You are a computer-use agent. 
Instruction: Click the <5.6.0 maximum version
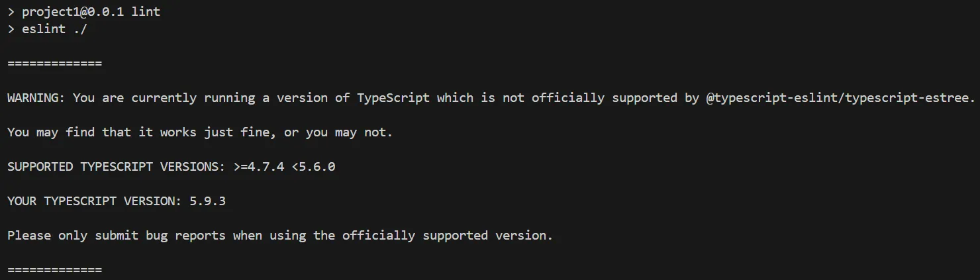tap(313, 167)
